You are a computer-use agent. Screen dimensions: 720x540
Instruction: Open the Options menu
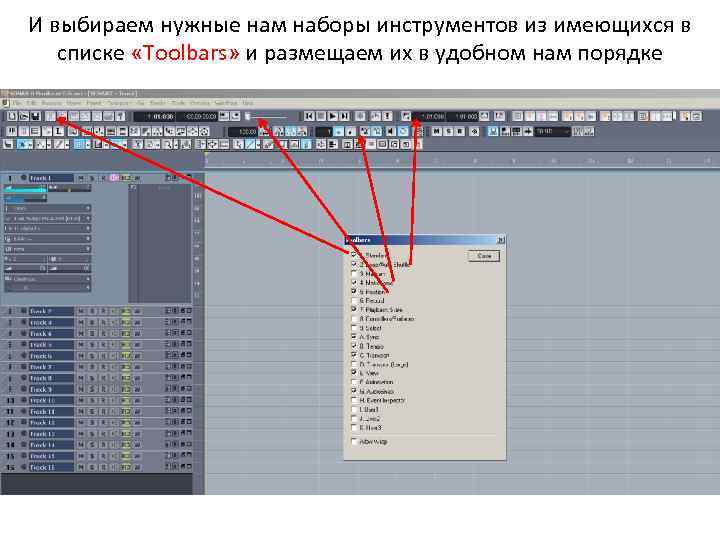coord(199,103)
